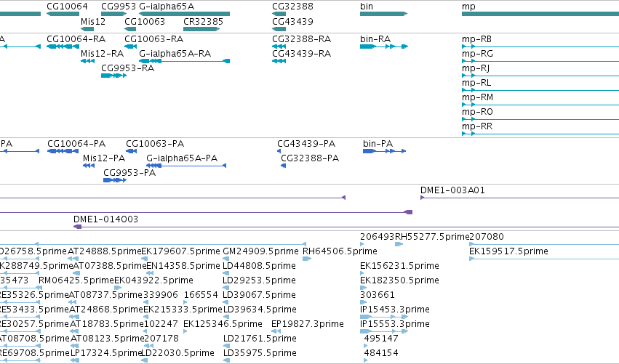Open the EK215333.5prime EST label
The image size is (619, 364).
(x=183, y=310)
